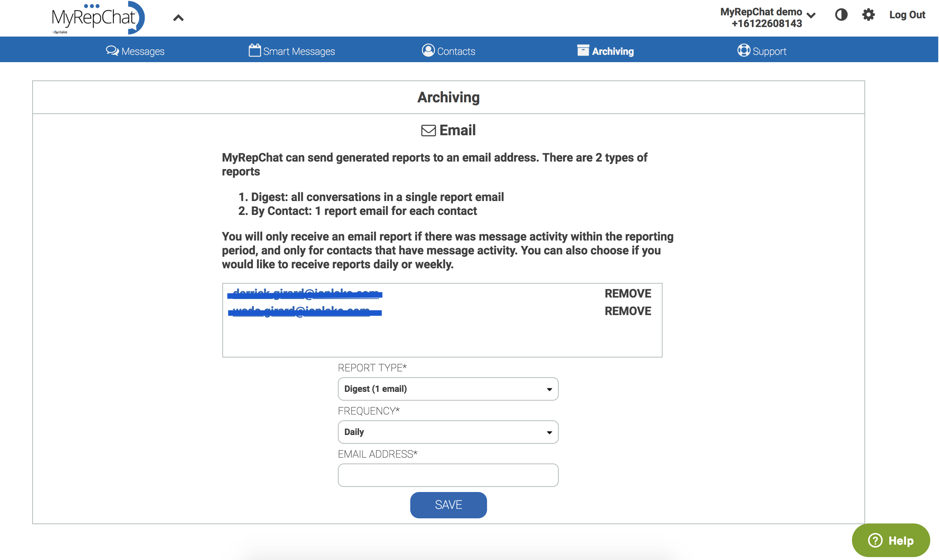Go to the Contacts tab
Image resolution: width=939 pixels, height=560 pixels.
point(456,51)
